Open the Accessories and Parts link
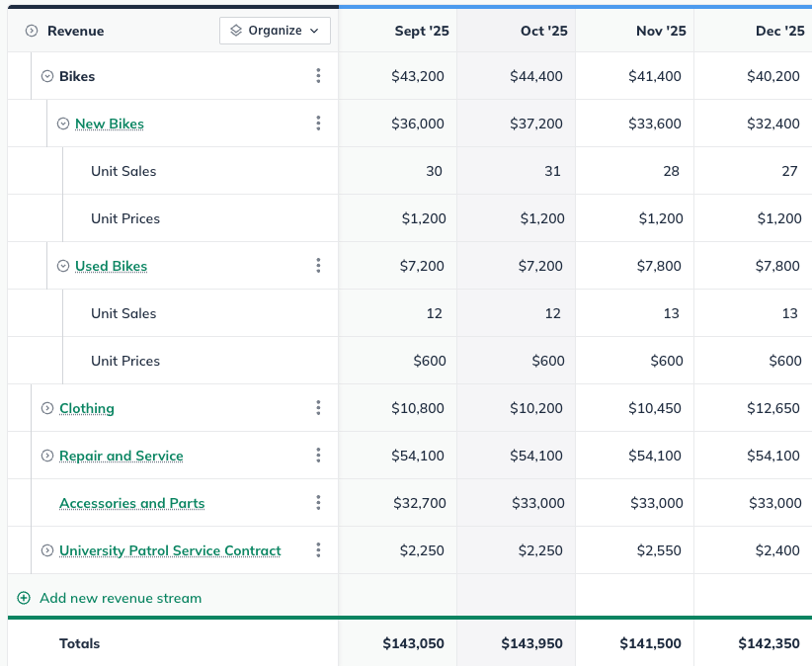 [x=131, y=503]
